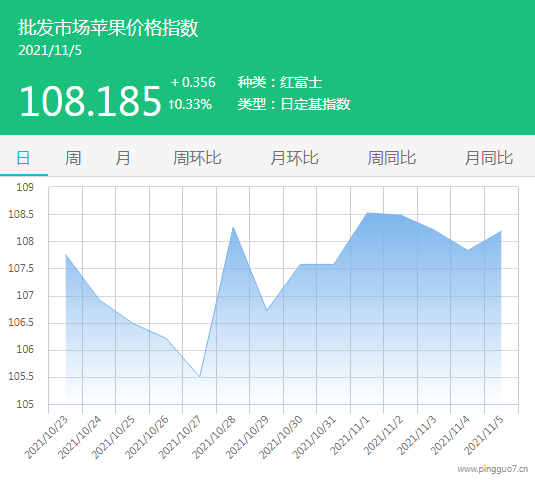Click the 108 y-axis label
Viewport: 535px width, 480px height.
tap(25, 242)
